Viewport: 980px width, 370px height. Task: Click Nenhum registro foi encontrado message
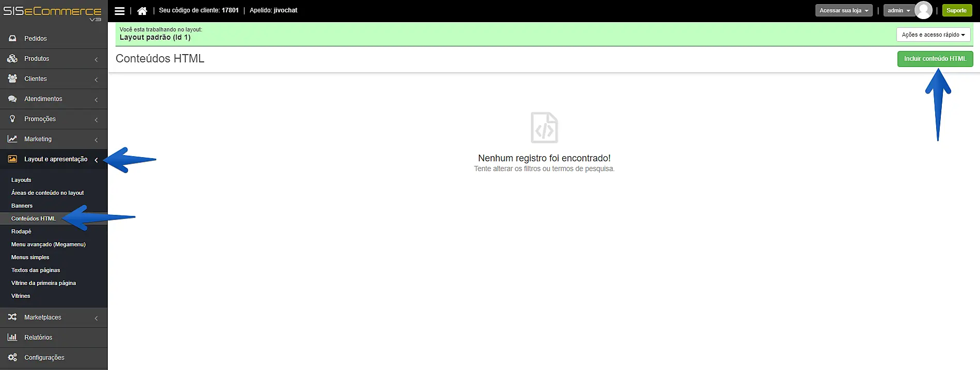click(544, 158)
